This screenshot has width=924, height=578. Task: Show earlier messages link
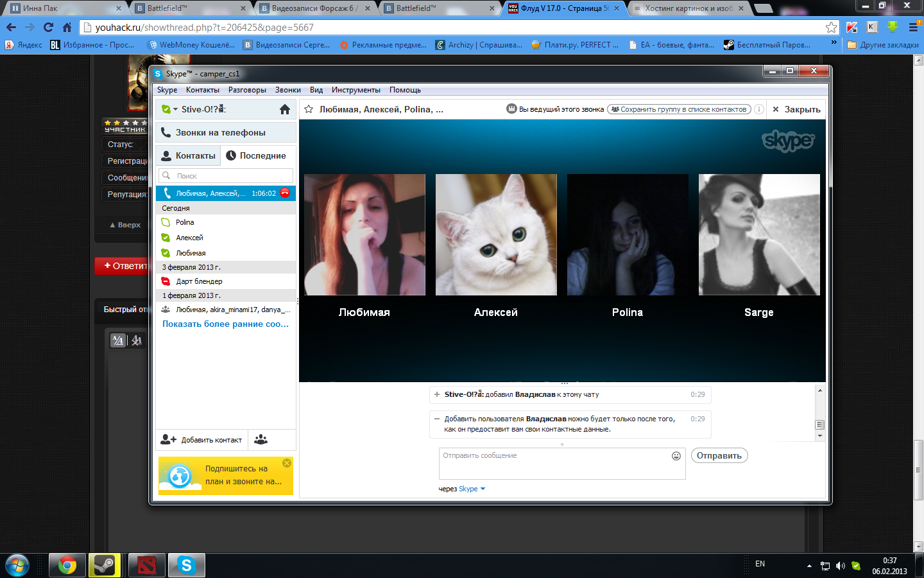click(226, 324)
